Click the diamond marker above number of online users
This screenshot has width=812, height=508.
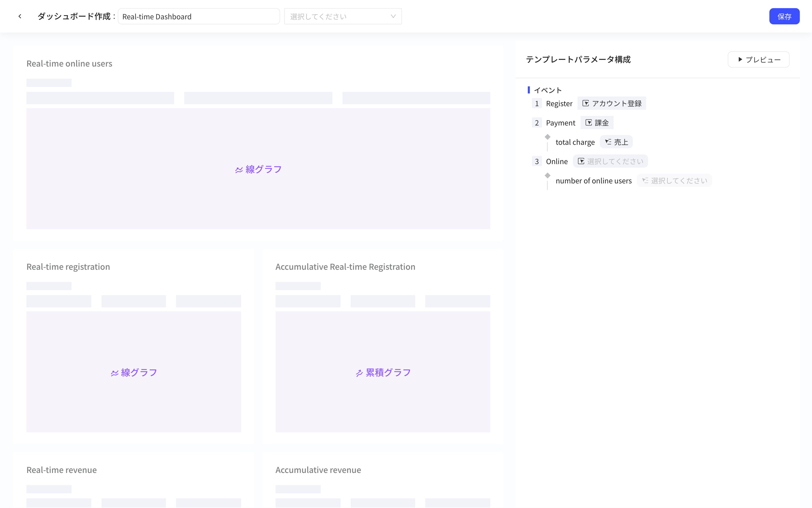click(x=547, y=175)
